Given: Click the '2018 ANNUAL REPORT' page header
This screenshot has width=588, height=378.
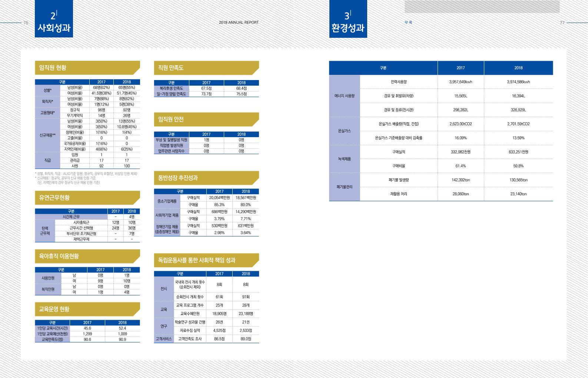Looking at the screenshot, I should click(239, 23).
